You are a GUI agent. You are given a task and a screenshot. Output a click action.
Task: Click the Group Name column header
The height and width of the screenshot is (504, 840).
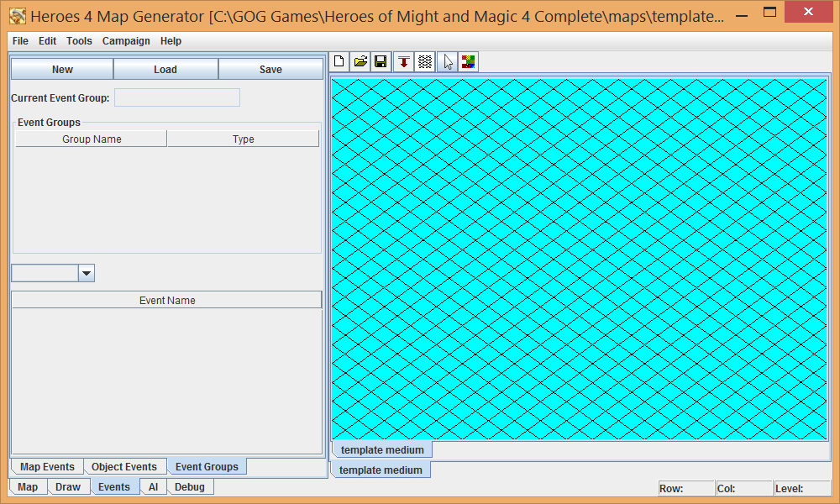pyautogui.click(x=92, y=139)
